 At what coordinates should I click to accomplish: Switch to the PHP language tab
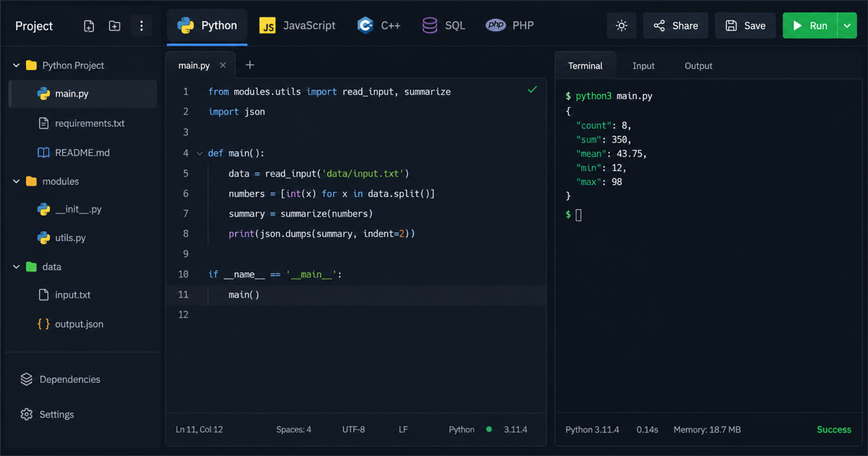pos(510,25)
